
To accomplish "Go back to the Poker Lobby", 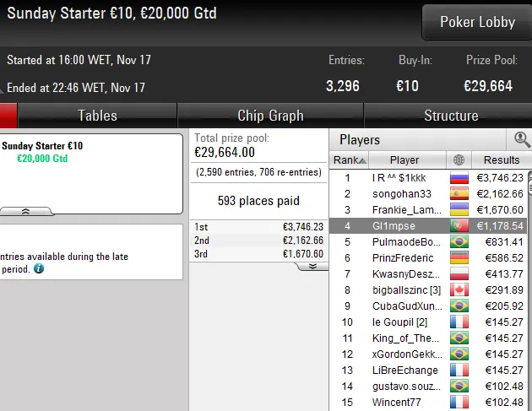I will point(477,23).
